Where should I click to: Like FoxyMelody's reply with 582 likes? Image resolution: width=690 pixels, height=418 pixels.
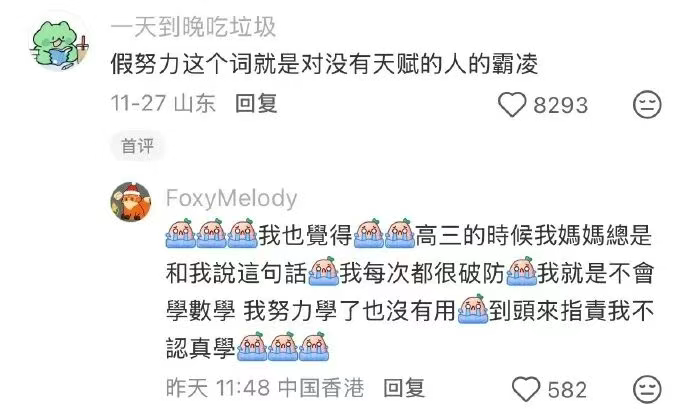click(x=525, y=389)
